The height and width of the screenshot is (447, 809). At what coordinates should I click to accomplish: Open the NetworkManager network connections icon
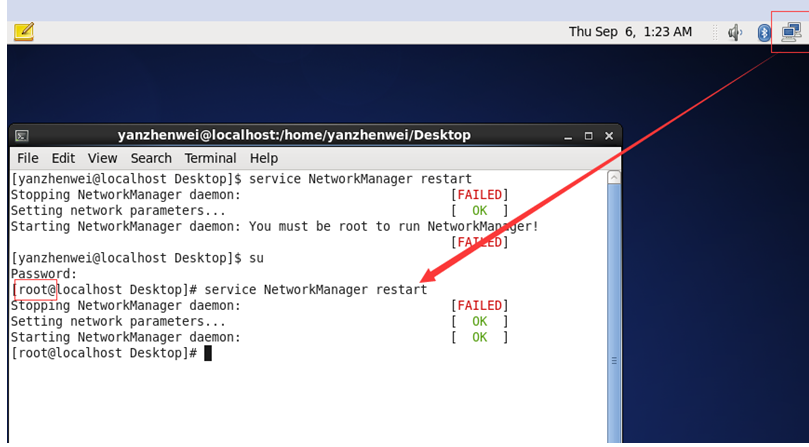point(791,33)
